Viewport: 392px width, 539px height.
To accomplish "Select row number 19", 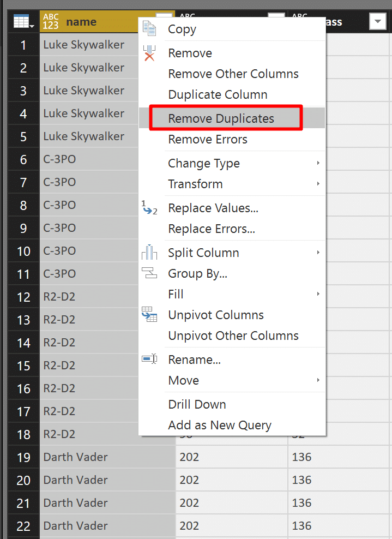I will coord(23,457).
